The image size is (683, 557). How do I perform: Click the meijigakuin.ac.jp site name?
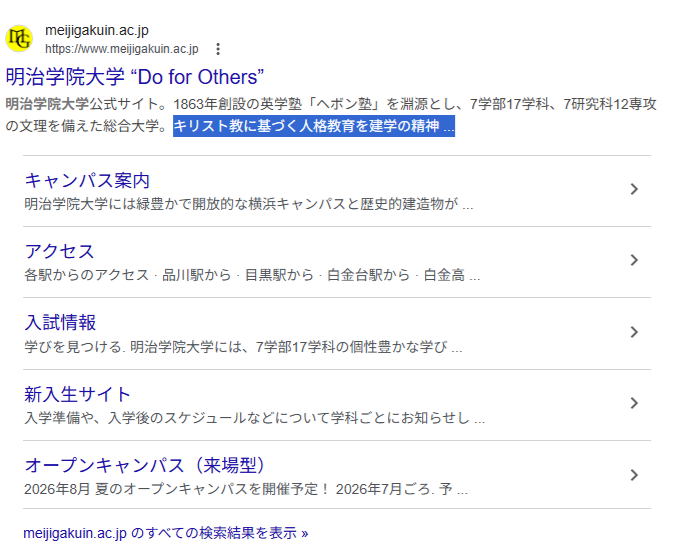[x=96, y=30]
